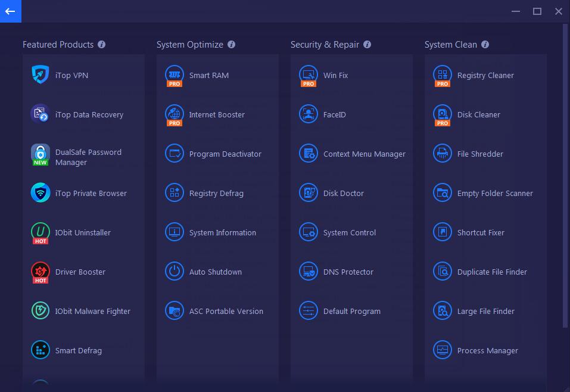570x392 pixels.
Task: Select the Empty Folder Scanner label
Action: coord(495,194)
